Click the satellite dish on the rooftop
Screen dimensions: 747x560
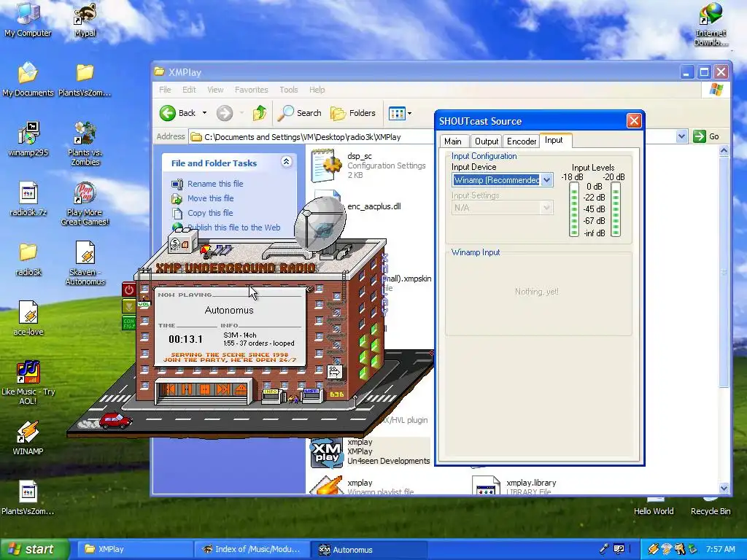321,224
